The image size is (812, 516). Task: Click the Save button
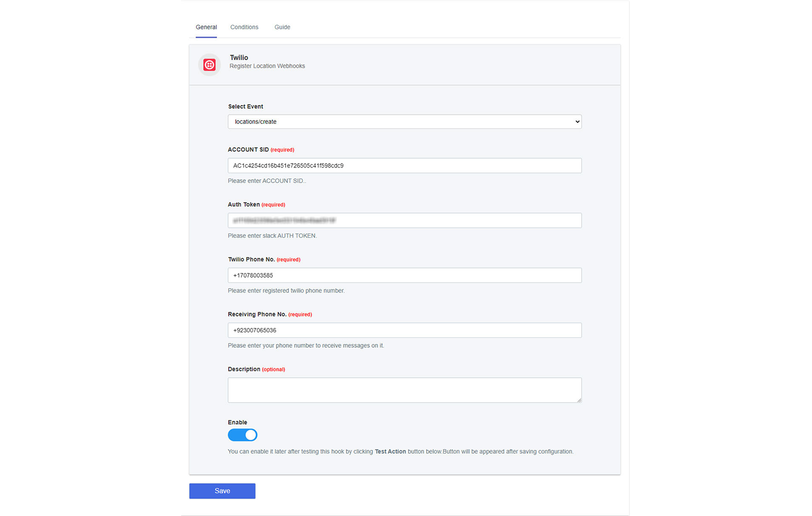click(223, 491)
